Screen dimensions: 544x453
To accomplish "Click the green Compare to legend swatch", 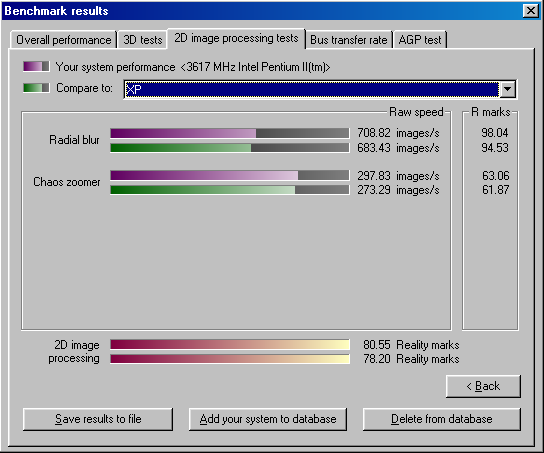I will pyautogui.click(x=36, y=88).
